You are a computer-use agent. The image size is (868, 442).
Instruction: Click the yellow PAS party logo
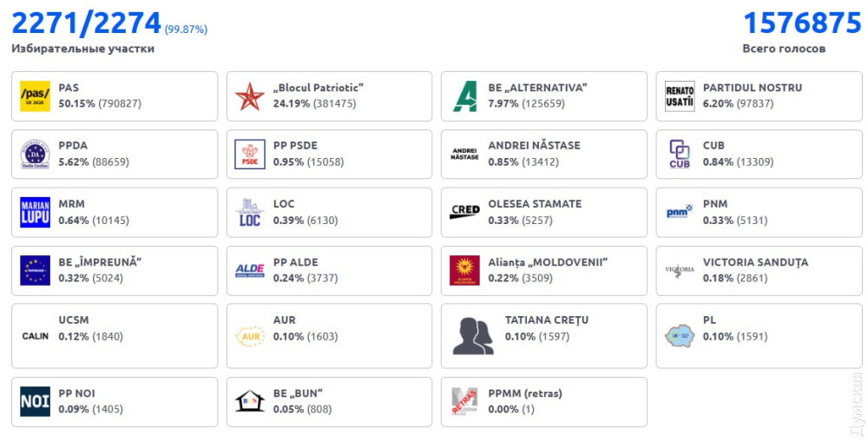[35, 96]
